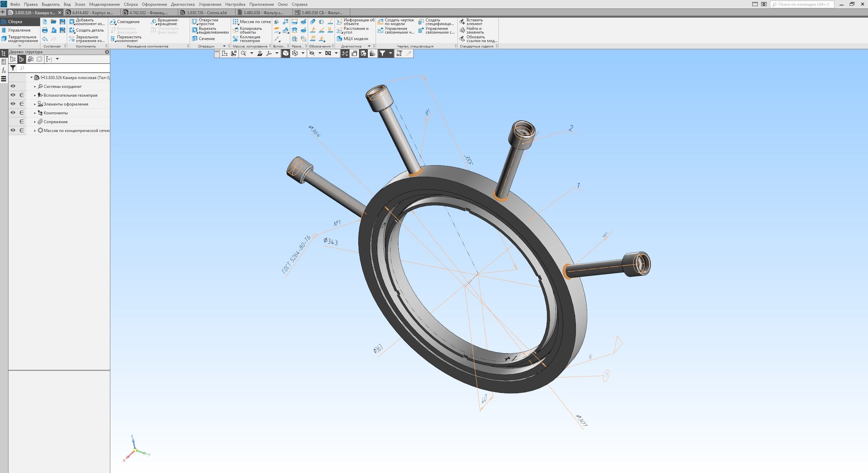Viewport: 868px width, 473px height.
Task: Click the Print icon in the system toolbar
Action: click(x=45, y=30)
